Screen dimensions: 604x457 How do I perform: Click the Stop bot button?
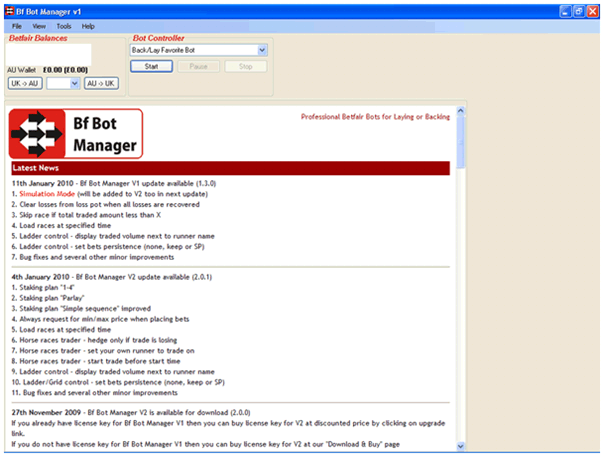click(x=245, y=66)
